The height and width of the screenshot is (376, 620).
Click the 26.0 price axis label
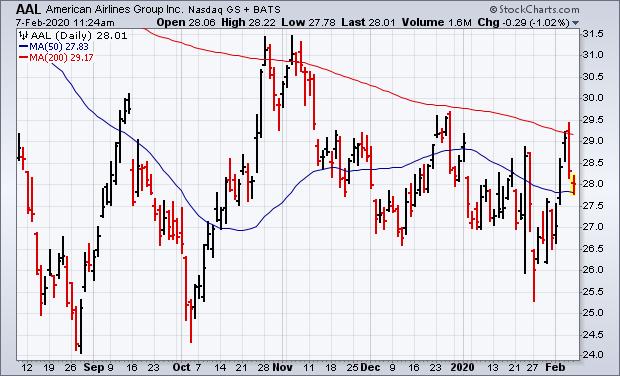[593, 270]
